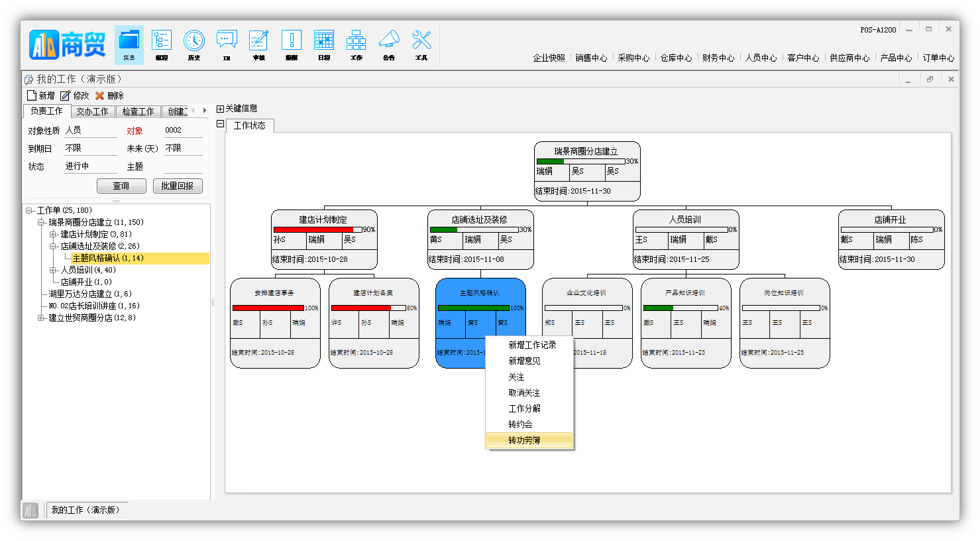Open the 日程 calendar icon
The width and height of the screenshot is (980, 541).
tap(323, 41)
